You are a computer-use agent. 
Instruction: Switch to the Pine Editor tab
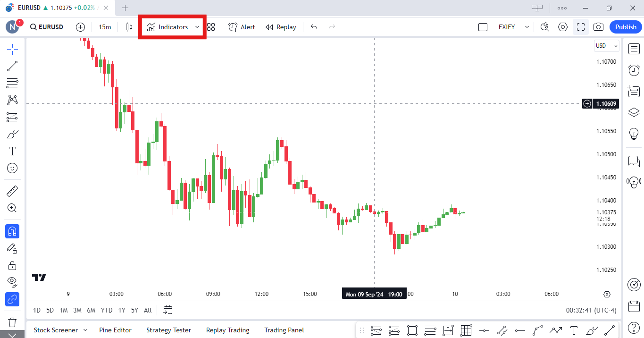coord(115,330)
